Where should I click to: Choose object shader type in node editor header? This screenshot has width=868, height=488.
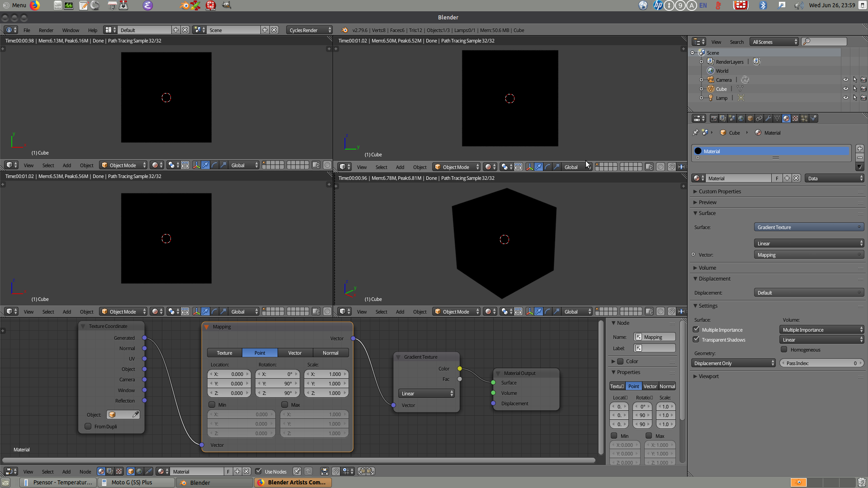point(131,471)
